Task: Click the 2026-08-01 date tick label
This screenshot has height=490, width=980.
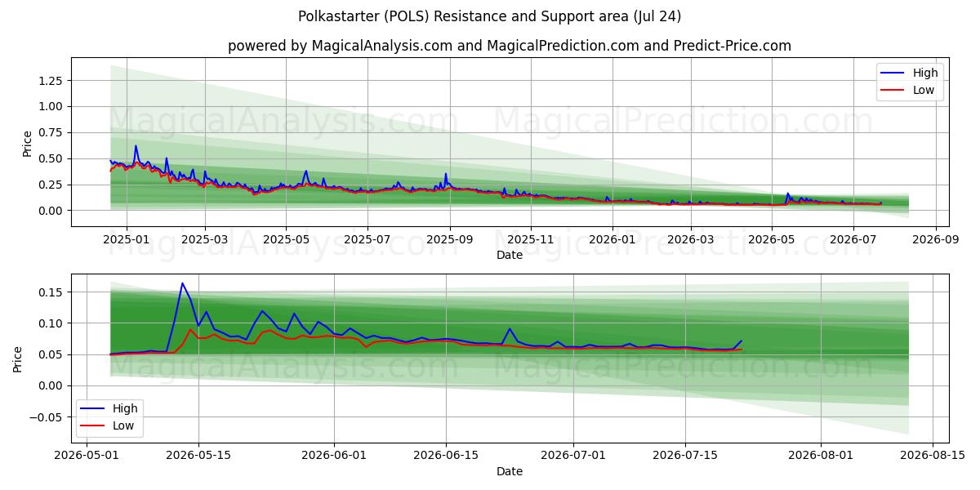Action: 821,456
